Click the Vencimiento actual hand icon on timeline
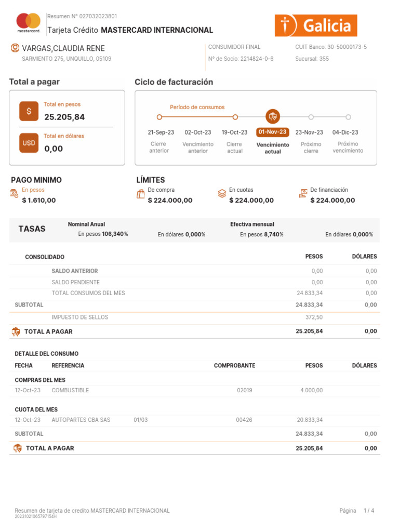Screen dimensions: 399x532 click(273, 117)
